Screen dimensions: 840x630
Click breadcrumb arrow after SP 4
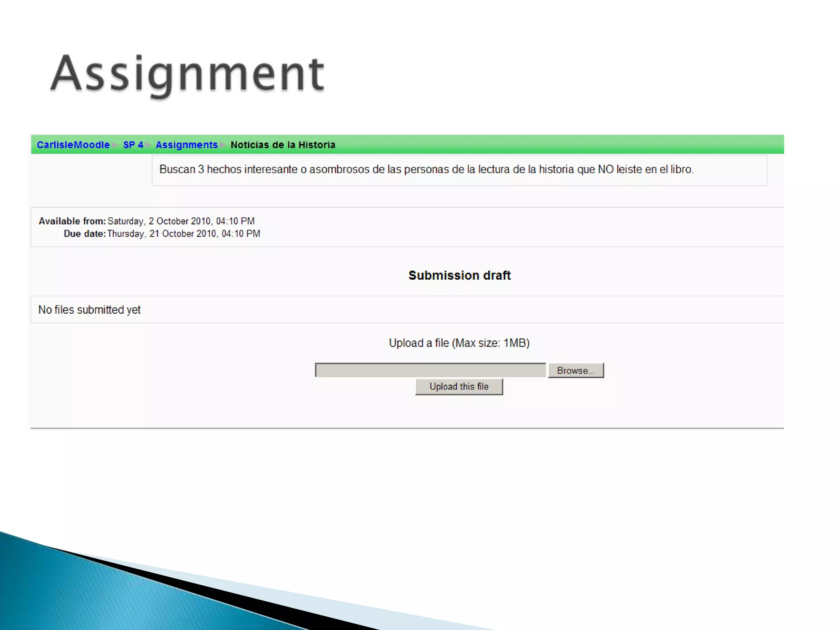pos(148,145)
